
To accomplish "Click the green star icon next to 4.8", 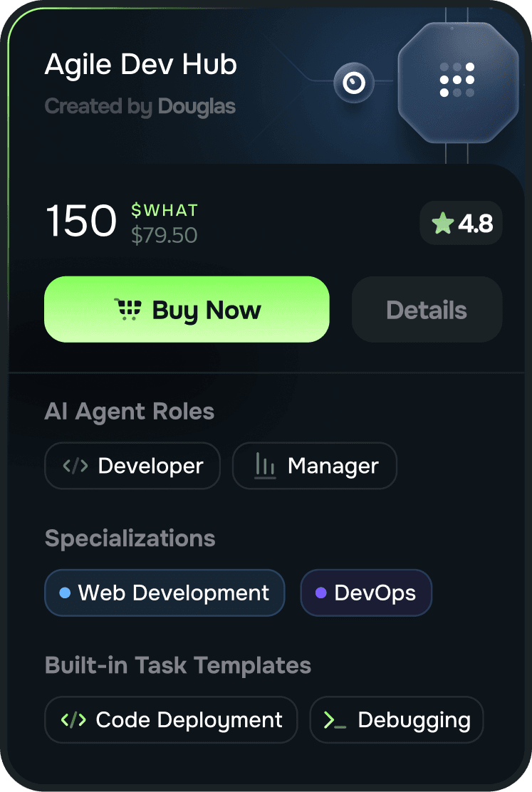I will pos(443,223).
